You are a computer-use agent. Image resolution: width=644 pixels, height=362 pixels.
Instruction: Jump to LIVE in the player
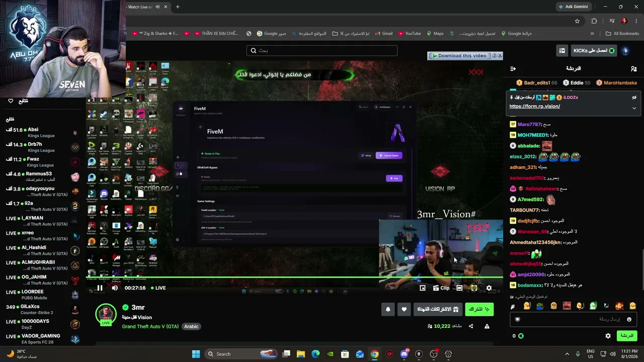click(157, 288)
